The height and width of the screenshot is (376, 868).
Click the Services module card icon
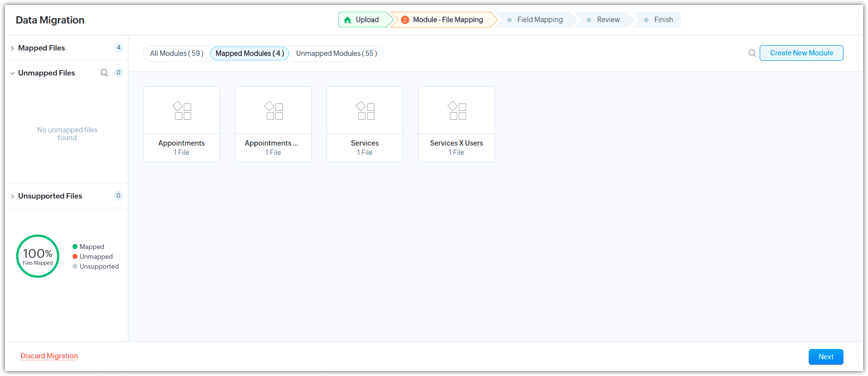click(x=365, y=111)
